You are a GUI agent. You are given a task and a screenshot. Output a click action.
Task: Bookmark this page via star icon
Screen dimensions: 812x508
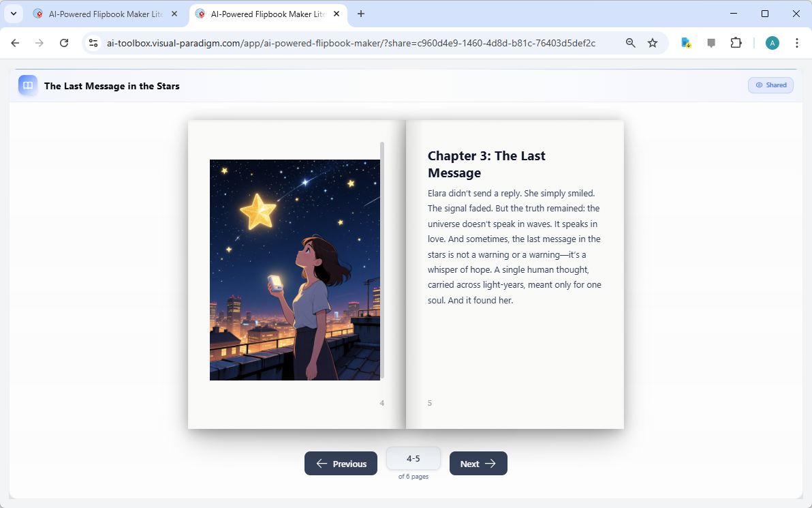pos(653,42)
